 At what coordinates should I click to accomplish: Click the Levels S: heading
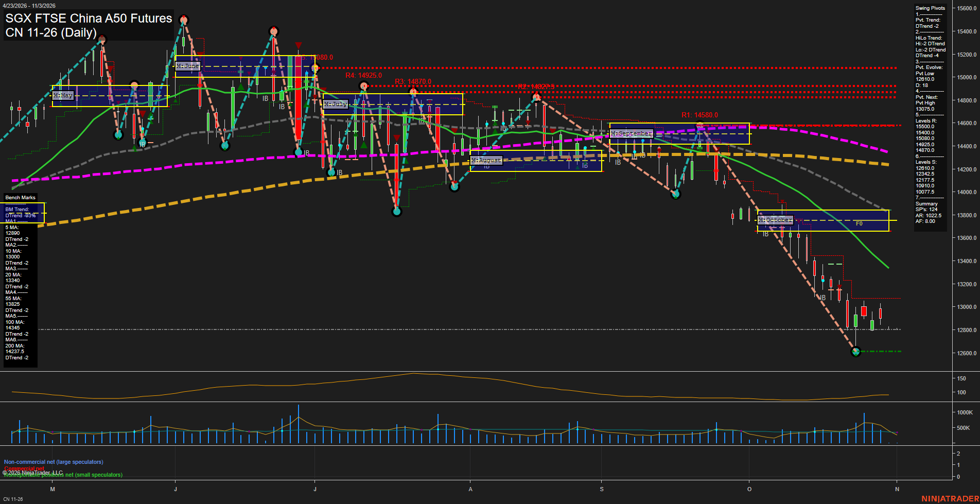[926, 162]
